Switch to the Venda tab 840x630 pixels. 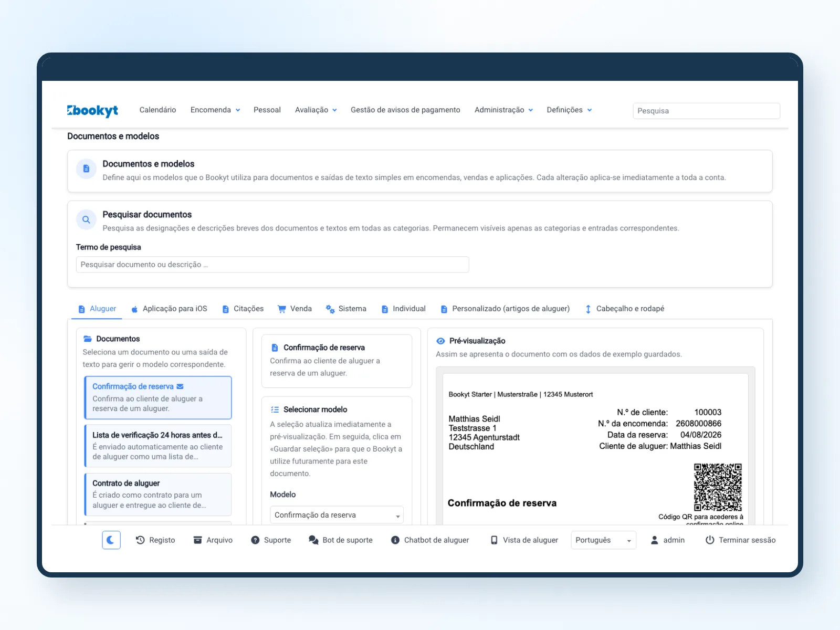pos(295,309)
